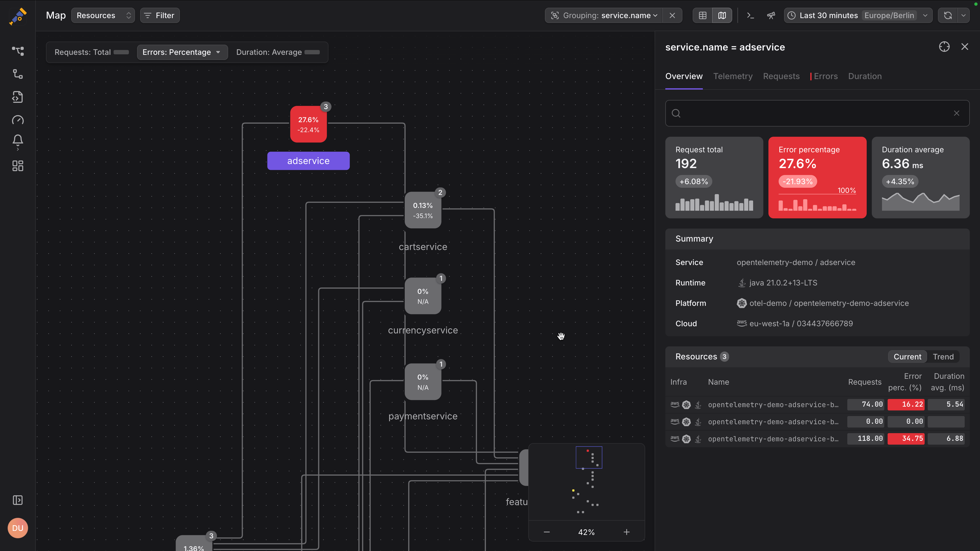Expand the sidebar with panel icon
The width and height of the screenshot is (980, 551).
point(18,500)
